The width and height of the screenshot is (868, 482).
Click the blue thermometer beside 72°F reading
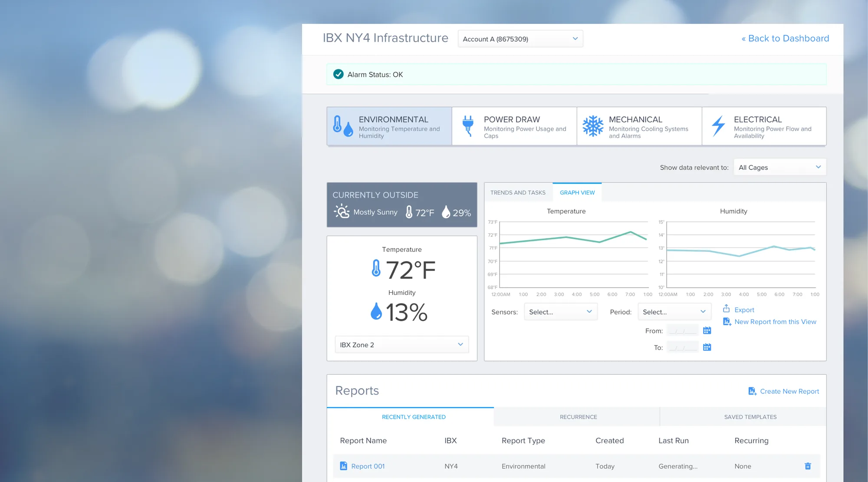coord(376,268)
